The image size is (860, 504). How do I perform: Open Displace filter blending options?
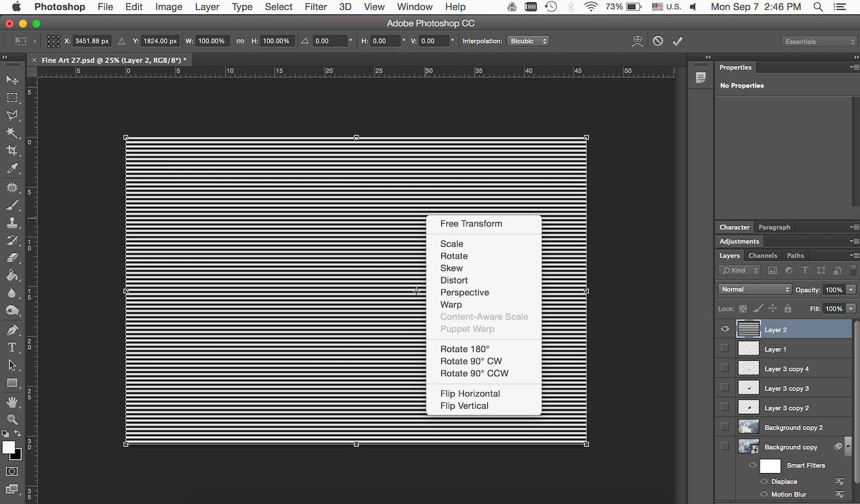coord(839,482)
